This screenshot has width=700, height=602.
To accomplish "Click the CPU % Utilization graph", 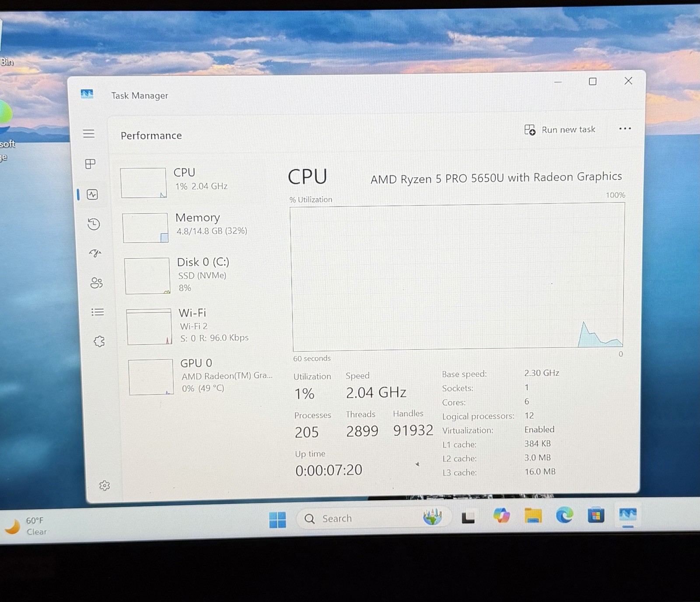I will pyautogui.click(x=457, y=276).
